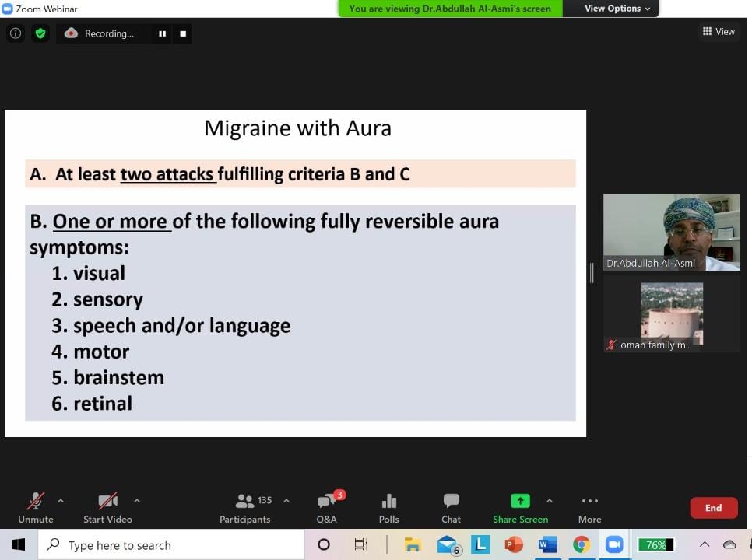Click the video panel resize handle
This screenshot has height=560, width=752.
tap(592, 272)
